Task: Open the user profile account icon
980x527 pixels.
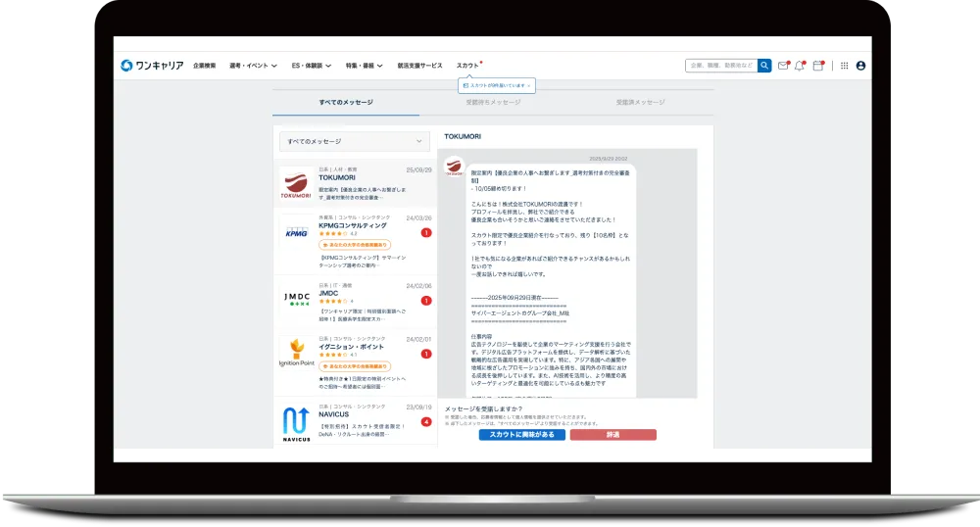Action: click(x=860, y=66)
